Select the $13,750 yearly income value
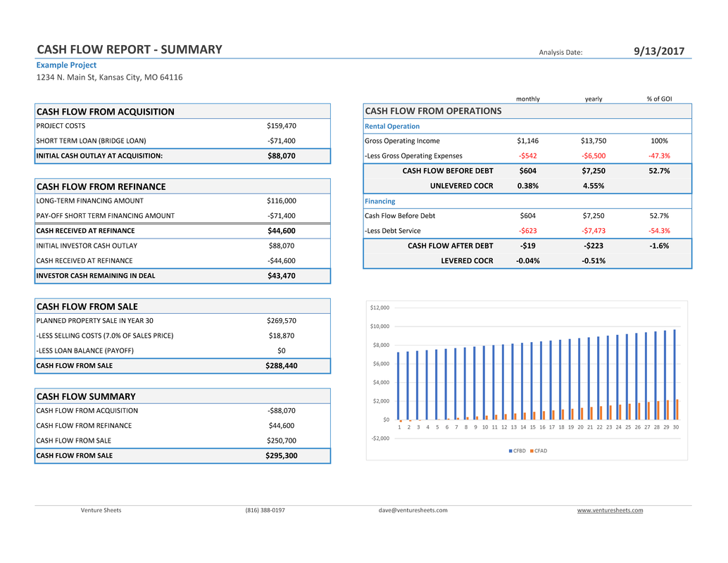The image size is (728, 563). [x=594, y=141]
